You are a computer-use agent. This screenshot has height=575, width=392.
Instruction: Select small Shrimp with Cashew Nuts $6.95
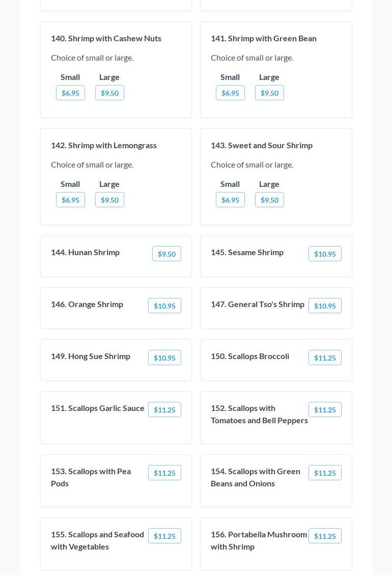coord(70,93)
